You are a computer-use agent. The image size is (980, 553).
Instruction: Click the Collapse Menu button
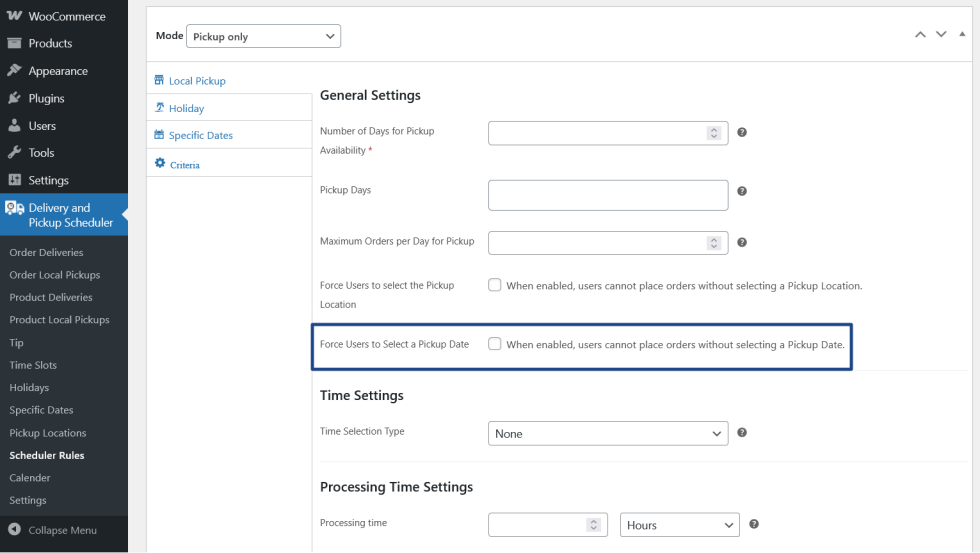coord(62,530)
